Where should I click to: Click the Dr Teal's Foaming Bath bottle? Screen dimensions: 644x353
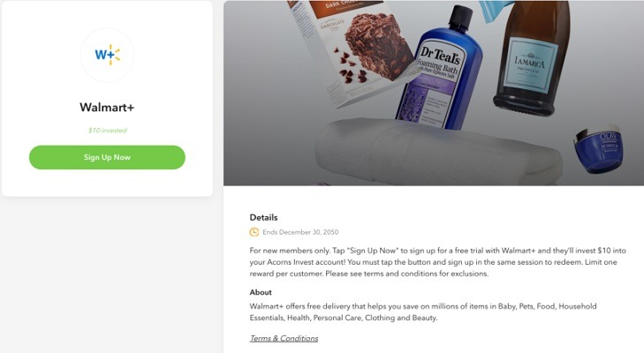(x=439, y=71)
